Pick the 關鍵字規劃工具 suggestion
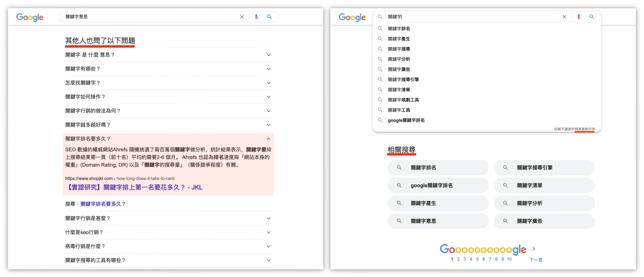The width and height of the screenshot is (644, 277). (403, 100)
